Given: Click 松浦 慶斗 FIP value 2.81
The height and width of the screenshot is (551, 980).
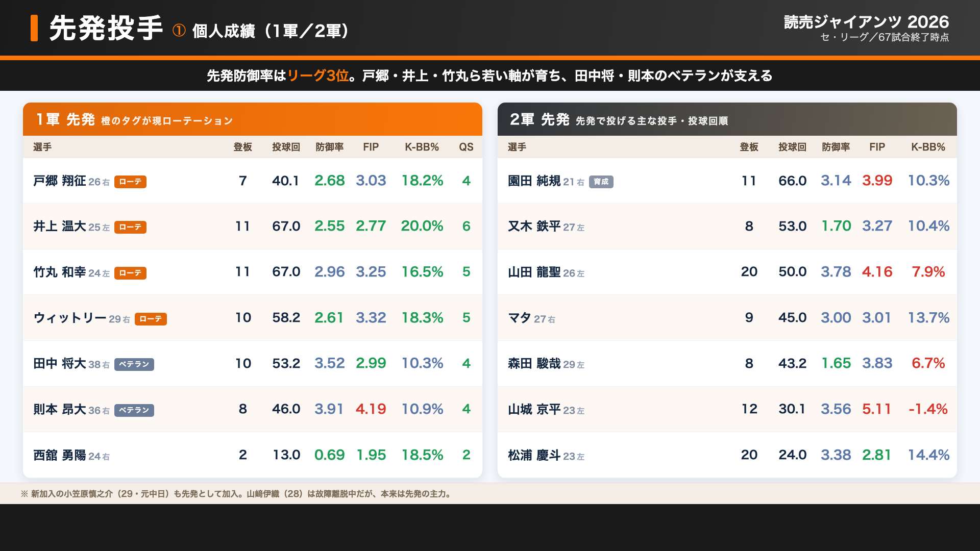Looking at the screenshot, I should [877, 455].
